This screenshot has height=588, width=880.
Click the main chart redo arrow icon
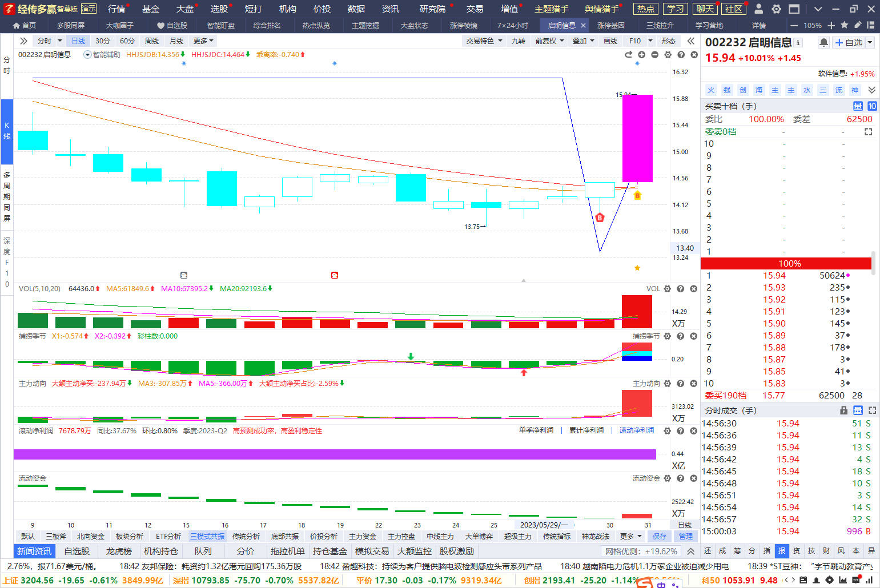point(629,54)
